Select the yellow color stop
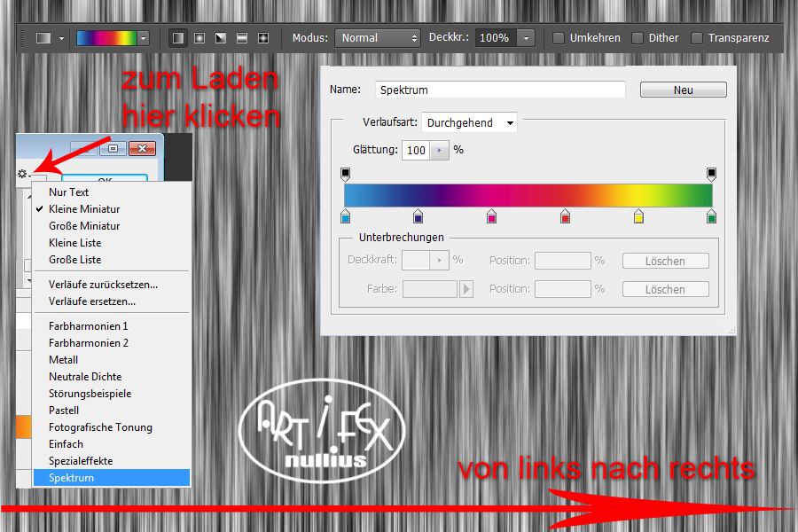Screen dimensions: 798x532 coord(638,215)
